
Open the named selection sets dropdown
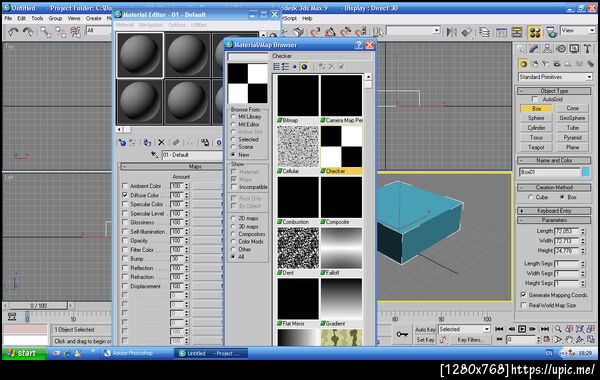(x=413, y=30)
